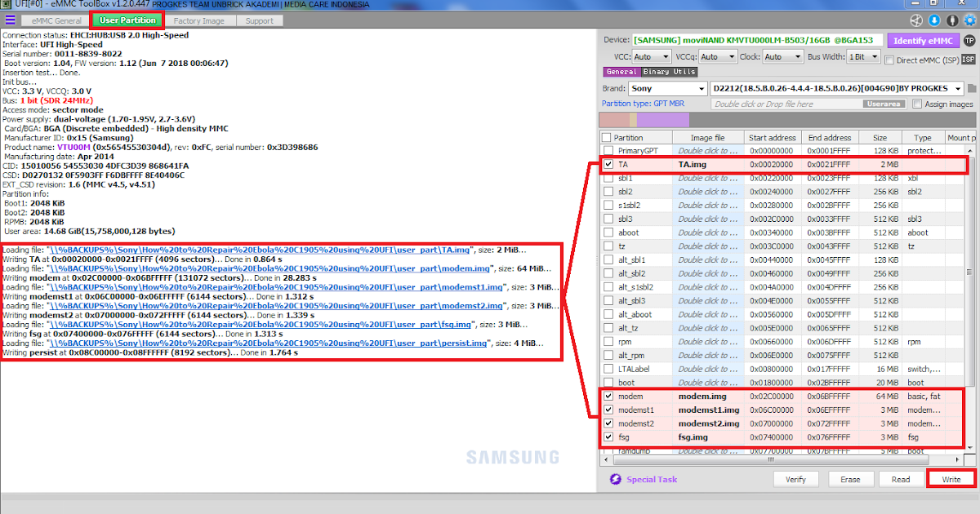The height and width of the screenshot is (514, 980).
Task: Uncheck the TA partition checkbox
Action: (608, 164)
